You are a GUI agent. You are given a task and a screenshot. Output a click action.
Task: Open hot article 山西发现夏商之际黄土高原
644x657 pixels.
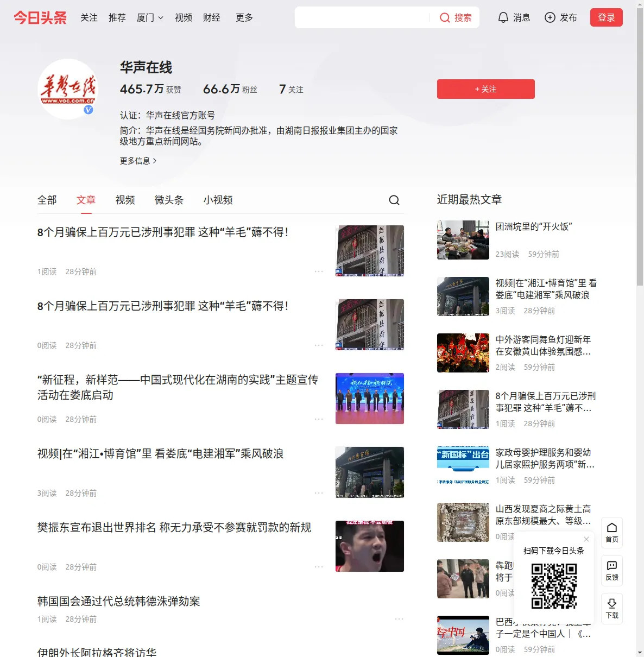pos(544,515)
